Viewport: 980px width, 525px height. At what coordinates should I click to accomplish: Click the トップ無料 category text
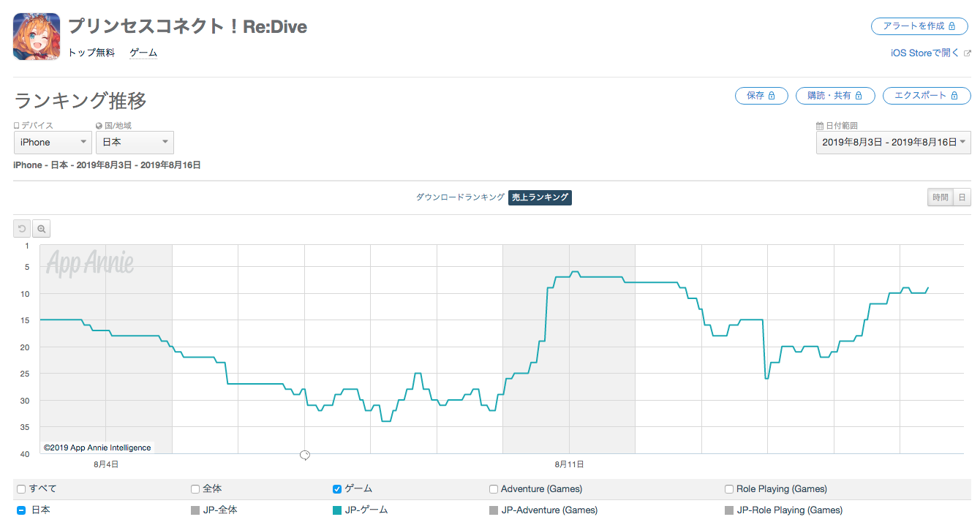point(92,53)
